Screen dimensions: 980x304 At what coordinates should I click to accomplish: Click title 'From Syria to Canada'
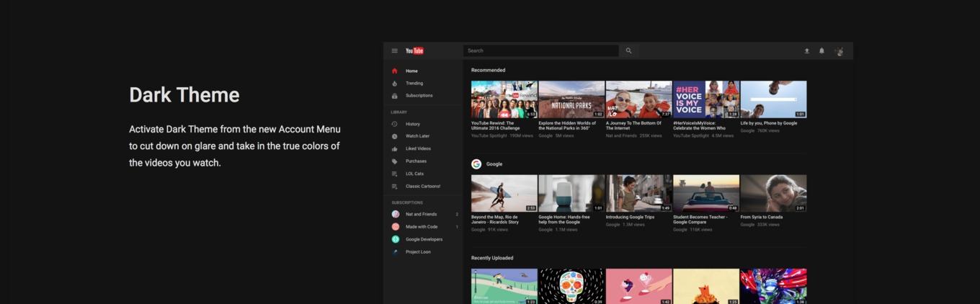pyautogui.click(x=762, y=217)
